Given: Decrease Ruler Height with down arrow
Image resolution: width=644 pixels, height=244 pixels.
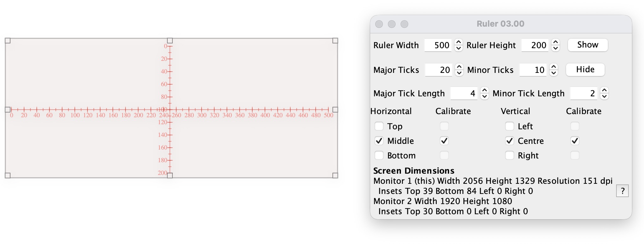Looking at the screenshot, I should pyautogui.click(x=555, y=48).
